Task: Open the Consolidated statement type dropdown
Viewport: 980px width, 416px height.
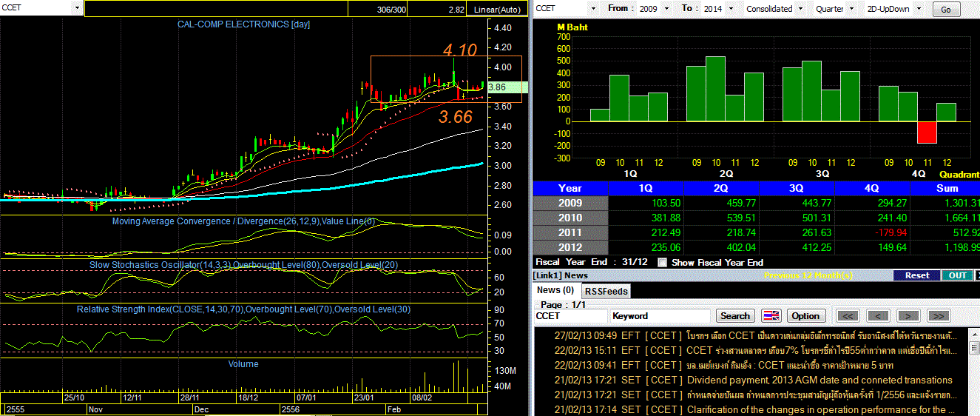Action: (800, 8)
